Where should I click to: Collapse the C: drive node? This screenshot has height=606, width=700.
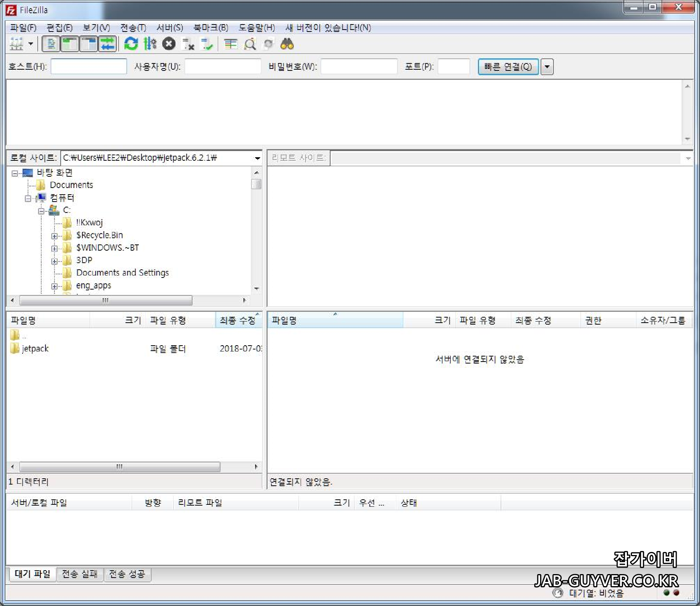click(41, 211)
